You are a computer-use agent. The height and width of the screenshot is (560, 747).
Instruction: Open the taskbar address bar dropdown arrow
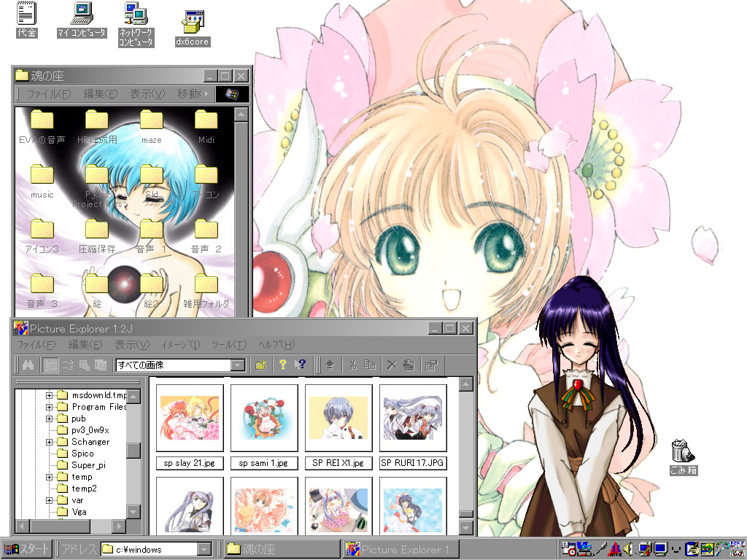[204, 550]
